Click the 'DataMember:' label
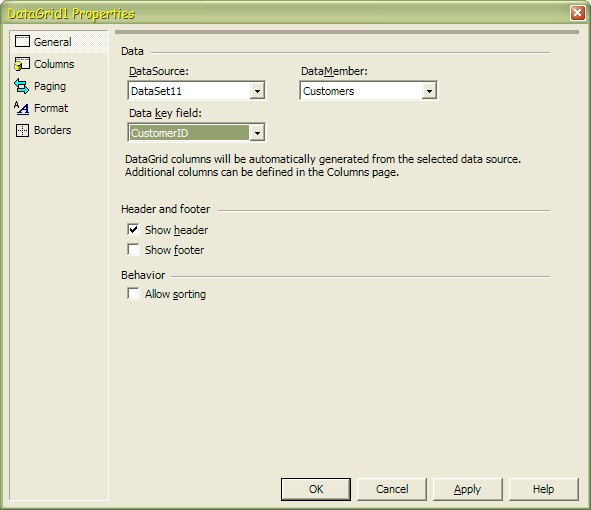 [x=334, y=71]
